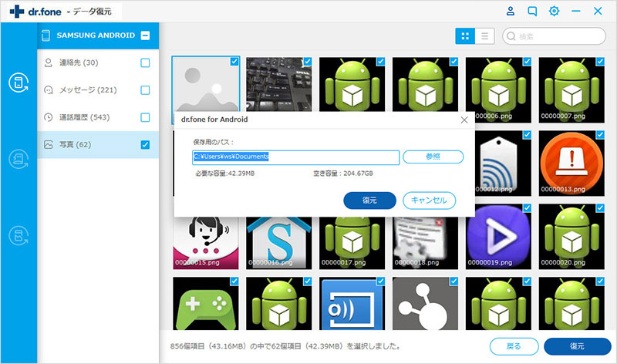Click 復元 button in dialog

click(x=369, y=201)
